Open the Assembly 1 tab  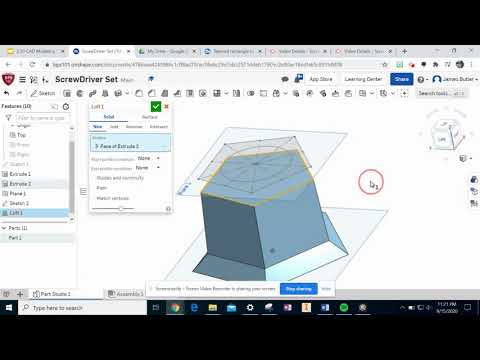coord(126,294)
